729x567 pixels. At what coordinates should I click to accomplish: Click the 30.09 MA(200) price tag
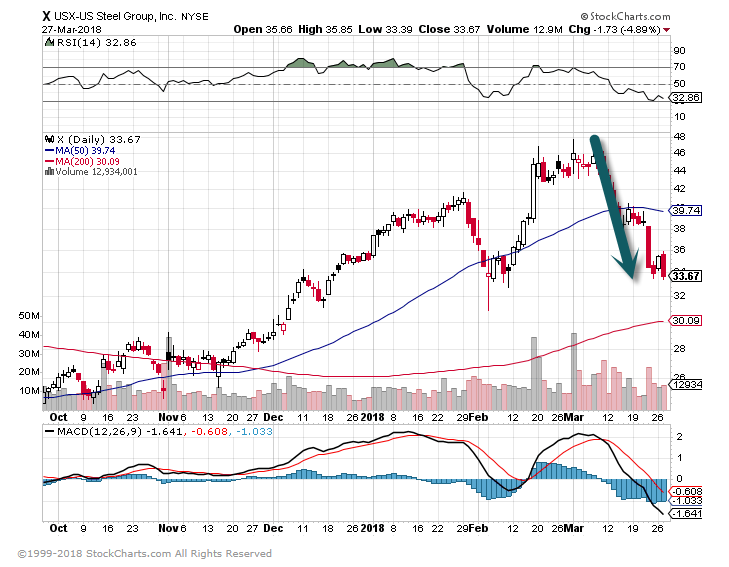point(685,321)
